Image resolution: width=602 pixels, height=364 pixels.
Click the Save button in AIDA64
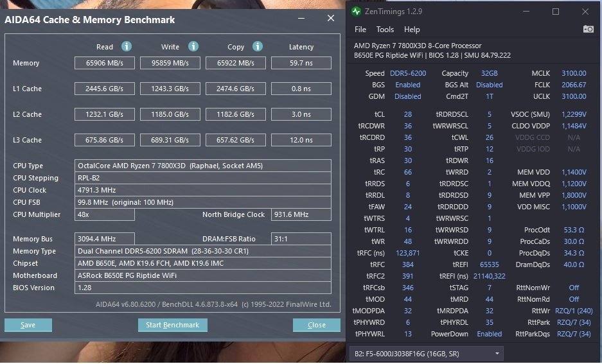[28, 325]
